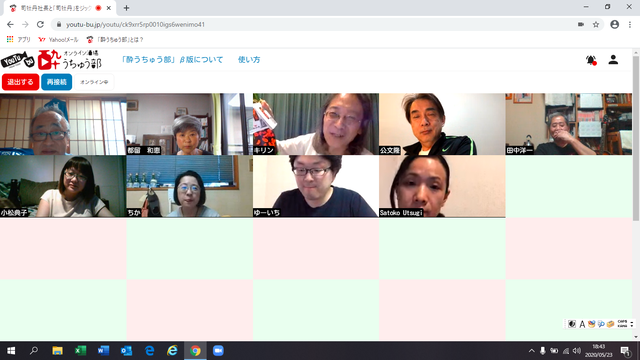Viewport: 640px width, 360px height.
Task: Click the IME input mode A icon
Action: coord(582,324)
